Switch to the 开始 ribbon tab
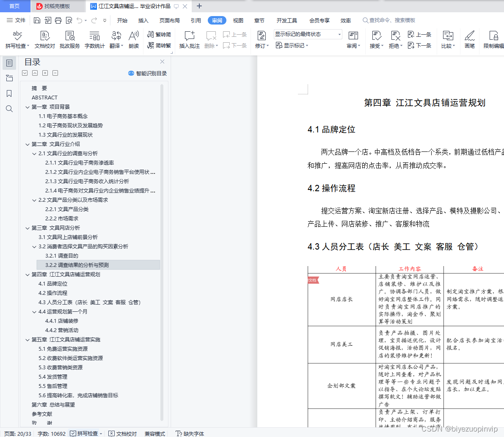The height and width of the screenshot is (437, 504). tap(122, 21)
